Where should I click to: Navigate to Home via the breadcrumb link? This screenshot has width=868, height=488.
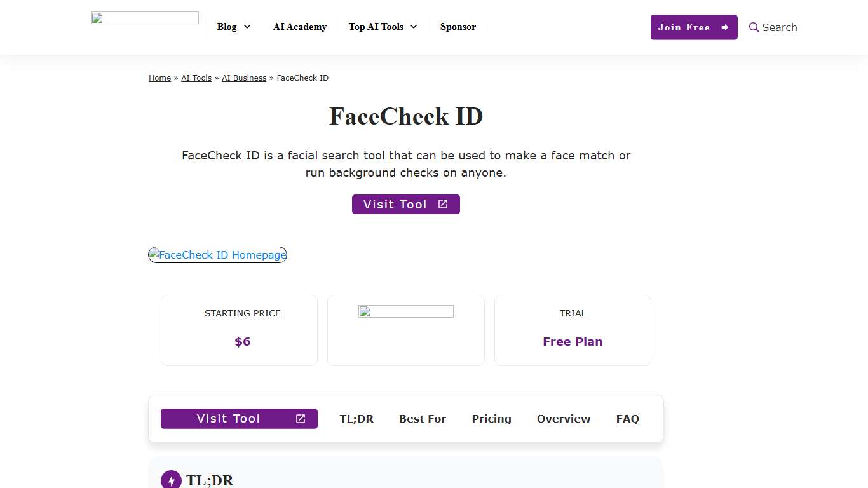click(x=159, y=78)
